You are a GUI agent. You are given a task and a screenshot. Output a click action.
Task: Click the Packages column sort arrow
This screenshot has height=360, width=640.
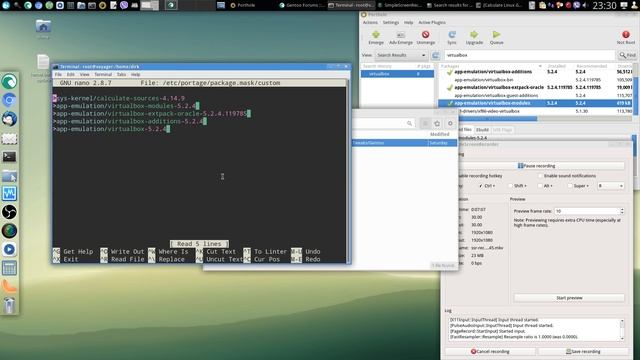click(x=540, y=66)
